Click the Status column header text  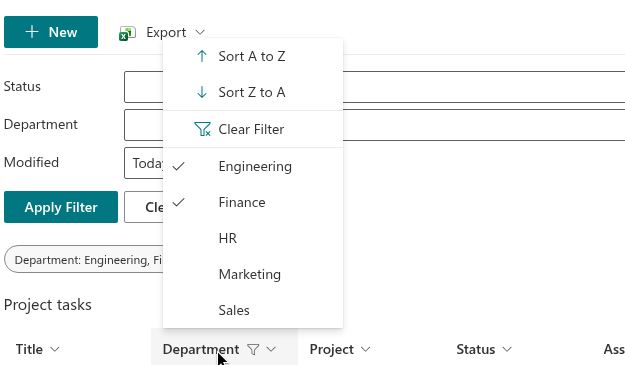point(476,349)
